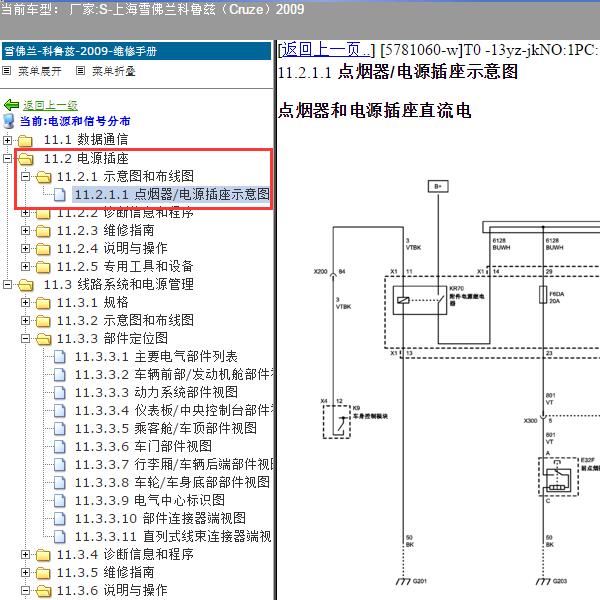Click document icon of 11.3.3.6 车门部件视图

tap(59, 447)
